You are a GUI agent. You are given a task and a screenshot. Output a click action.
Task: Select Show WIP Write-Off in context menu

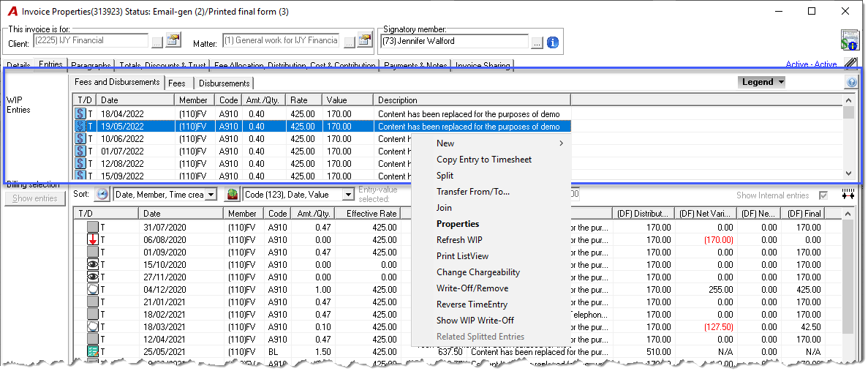pos(491,320)
